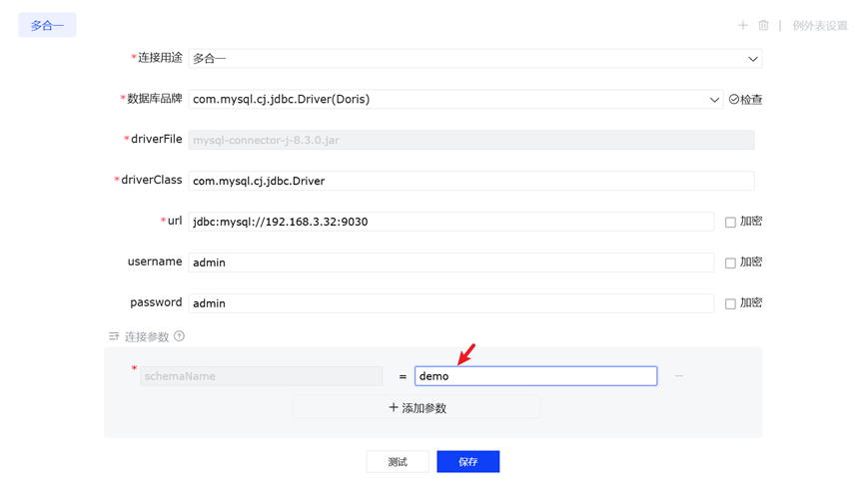Click the 测试 button
The height and width of the screenshot is (504, 864).
tap(398, 462)
